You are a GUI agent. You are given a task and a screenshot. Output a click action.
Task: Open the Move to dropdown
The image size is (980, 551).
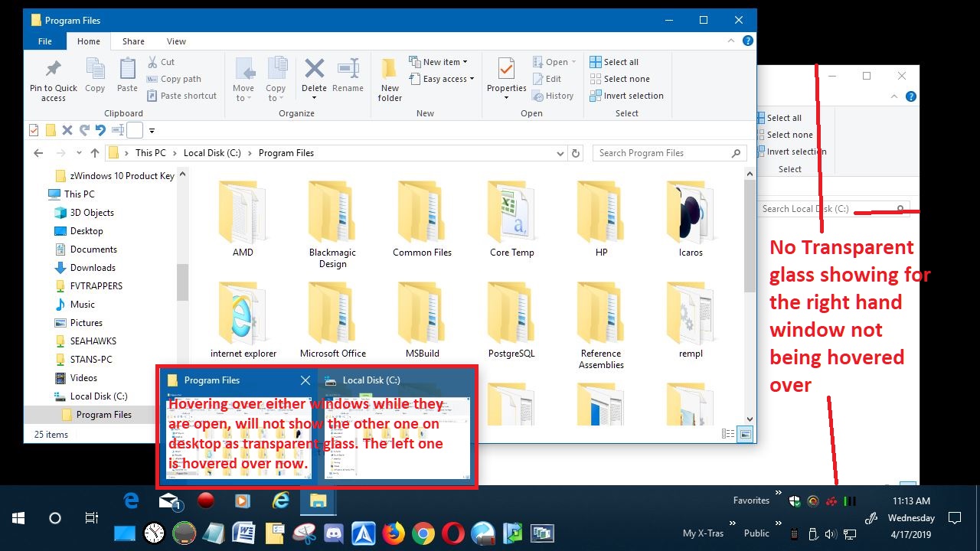click(x=243, y=80)
